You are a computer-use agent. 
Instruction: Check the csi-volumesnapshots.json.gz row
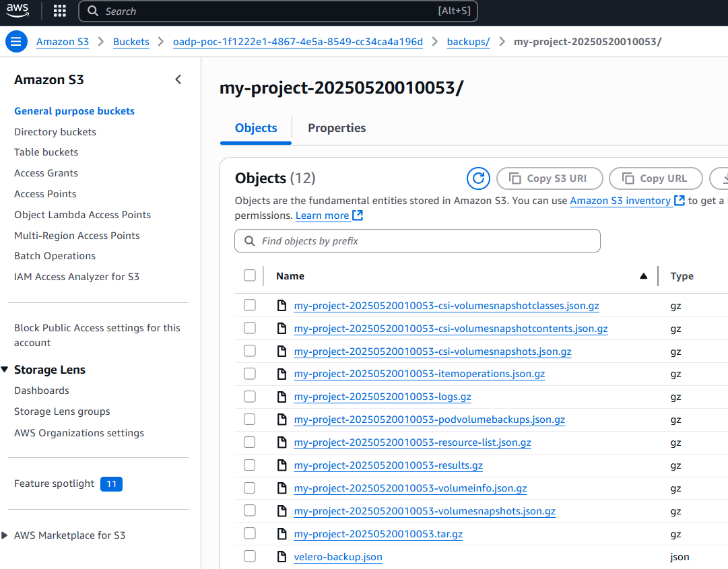[250, 351]
